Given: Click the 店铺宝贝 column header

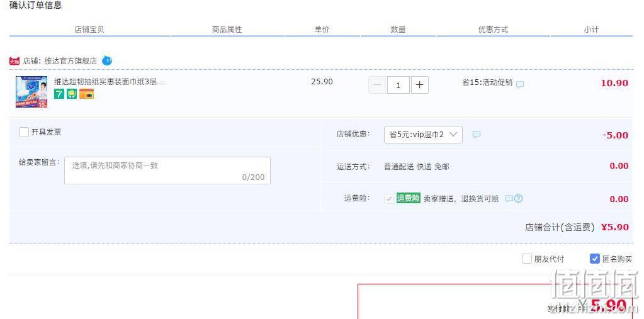Looking at the screenshot, I should point(89,30).
